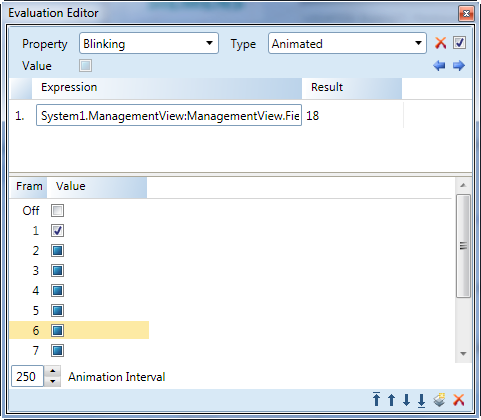Toggle the evaluation enabled checkbox beside Type
The height and width of the screenshot is (420, 481).
[x=459, y=43]
